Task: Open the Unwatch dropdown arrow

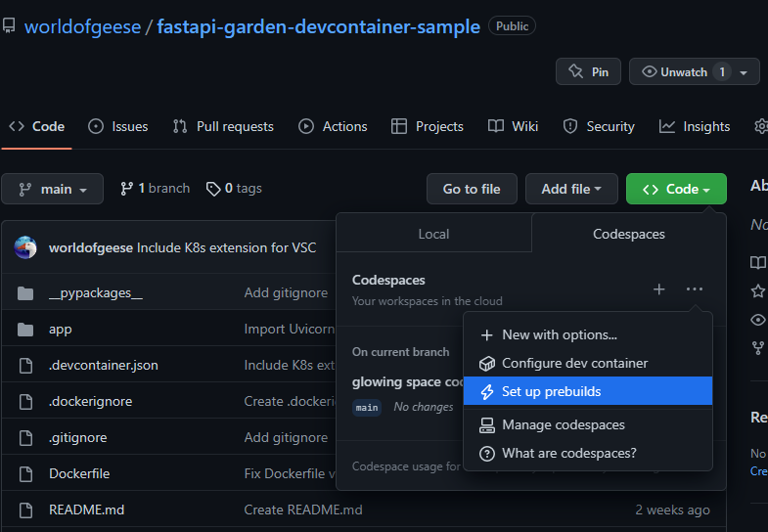Action: pos(744,72)
